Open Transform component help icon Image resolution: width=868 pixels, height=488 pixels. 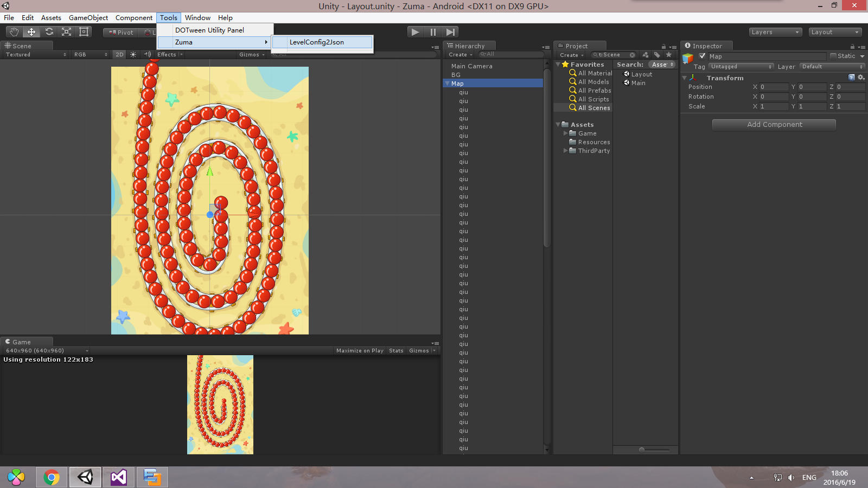point(851,78)
